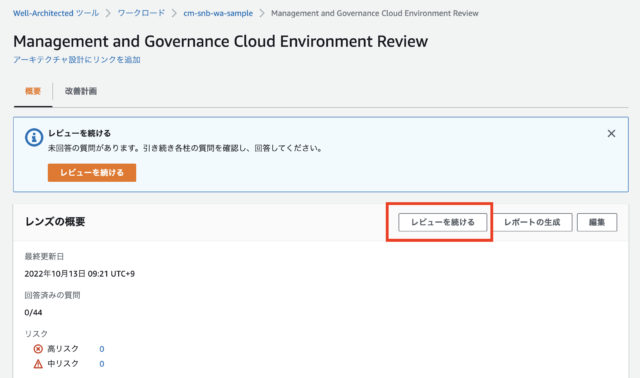Click breadcrumb chevron after ワークロード
Screen dimensions: 640x378
coord(174,13)
